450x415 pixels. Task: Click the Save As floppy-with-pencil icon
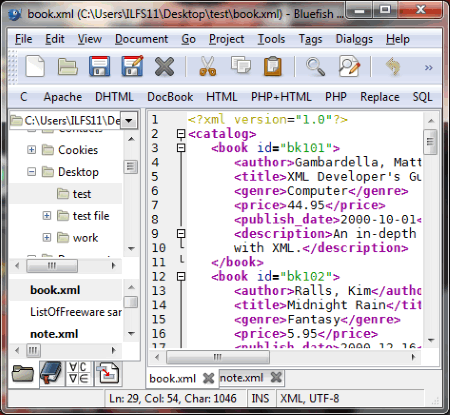132,66
